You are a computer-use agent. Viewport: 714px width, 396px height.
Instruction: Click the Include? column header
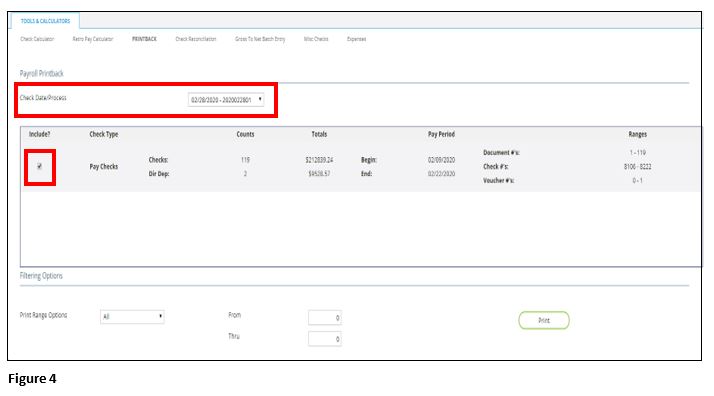[40, 134]
